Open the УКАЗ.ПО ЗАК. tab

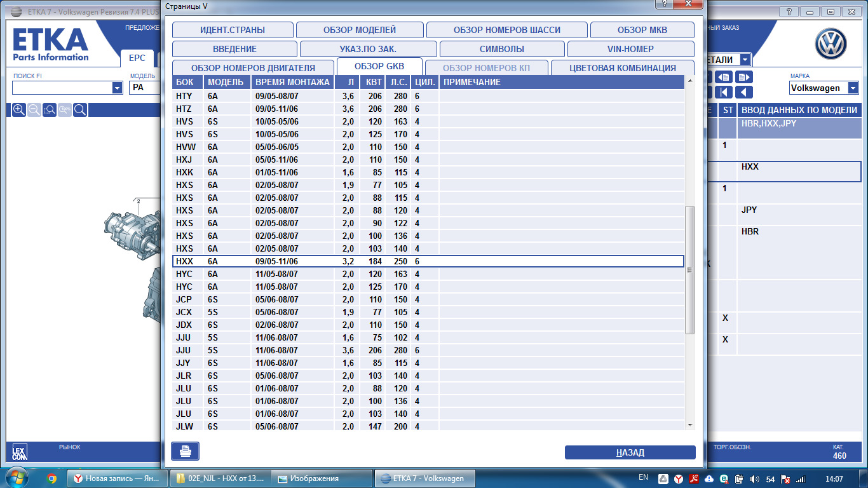pos(369,49)
